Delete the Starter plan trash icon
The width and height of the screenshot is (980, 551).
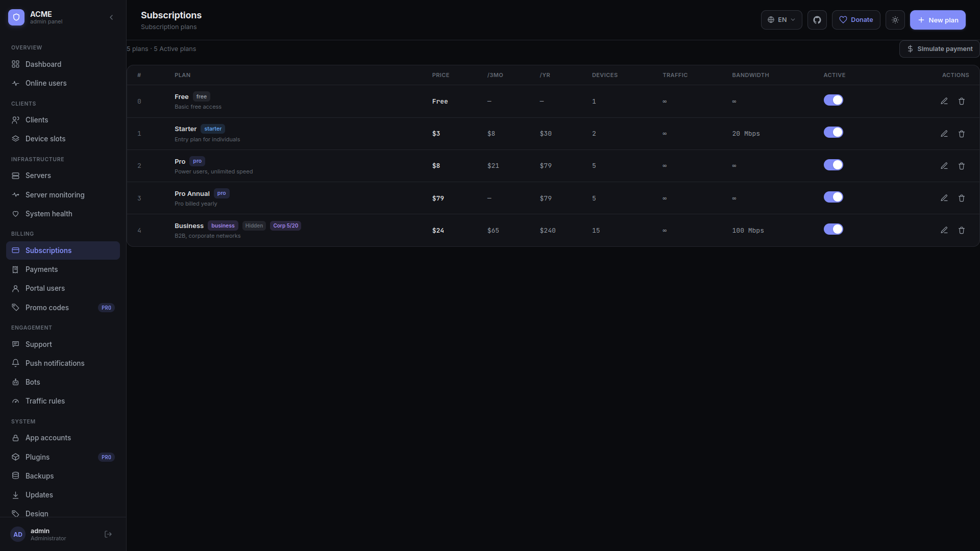tap(962, 134)
